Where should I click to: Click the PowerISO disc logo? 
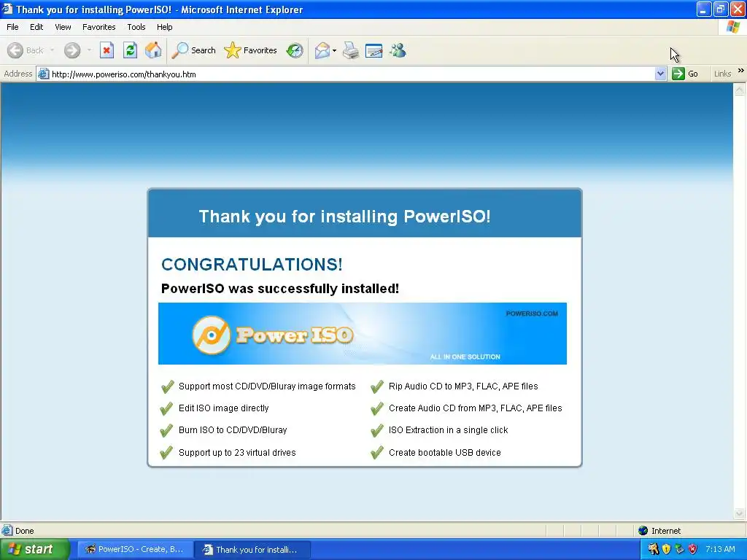pos(211,335)
